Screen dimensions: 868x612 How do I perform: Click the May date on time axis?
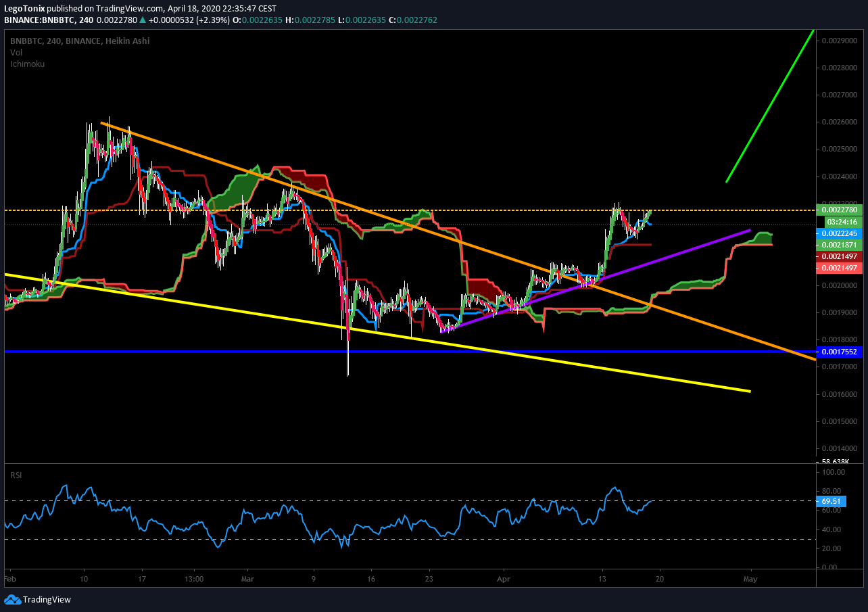point(750,580)
